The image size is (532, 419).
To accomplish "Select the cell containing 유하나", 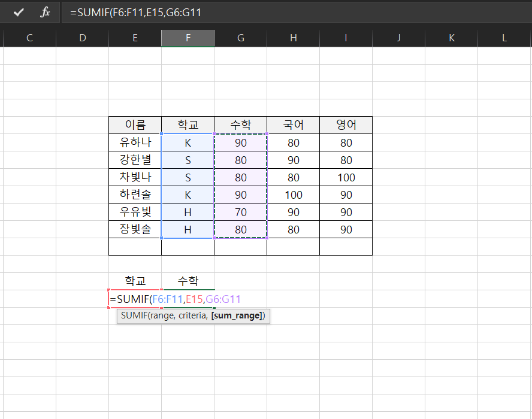I will click(134, 142).
